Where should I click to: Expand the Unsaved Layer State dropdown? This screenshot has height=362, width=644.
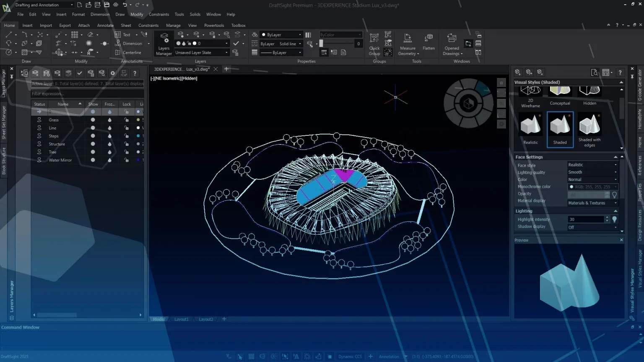(226, 52)
